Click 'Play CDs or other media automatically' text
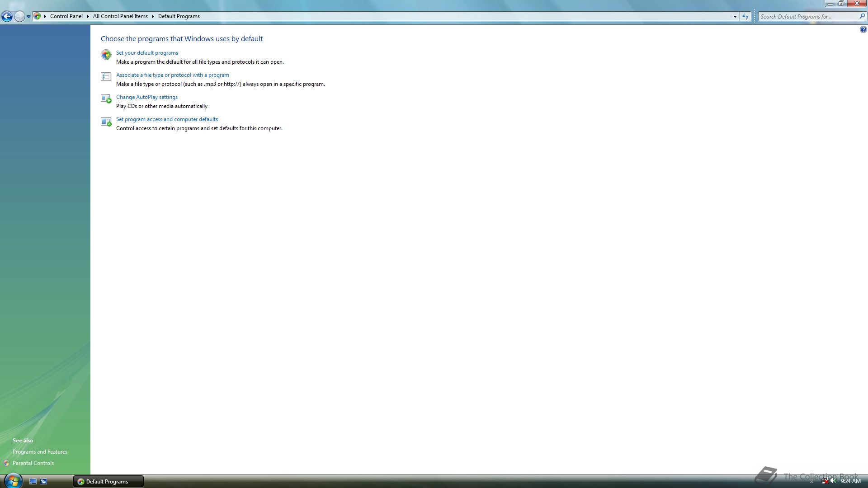The width and height of the screenshot is (868, 488). pyautogui.click(x=162, y=106)
